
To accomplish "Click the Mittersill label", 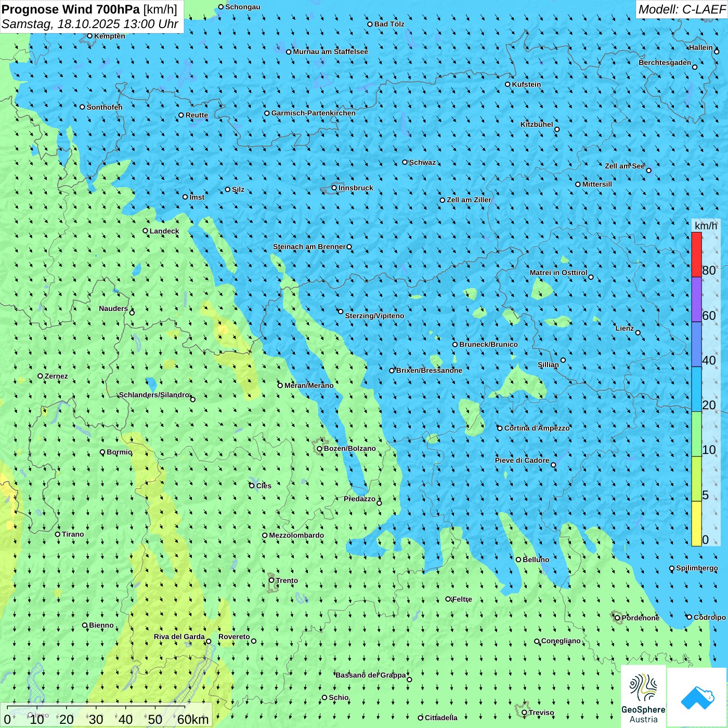I will (x=597, y=184).
